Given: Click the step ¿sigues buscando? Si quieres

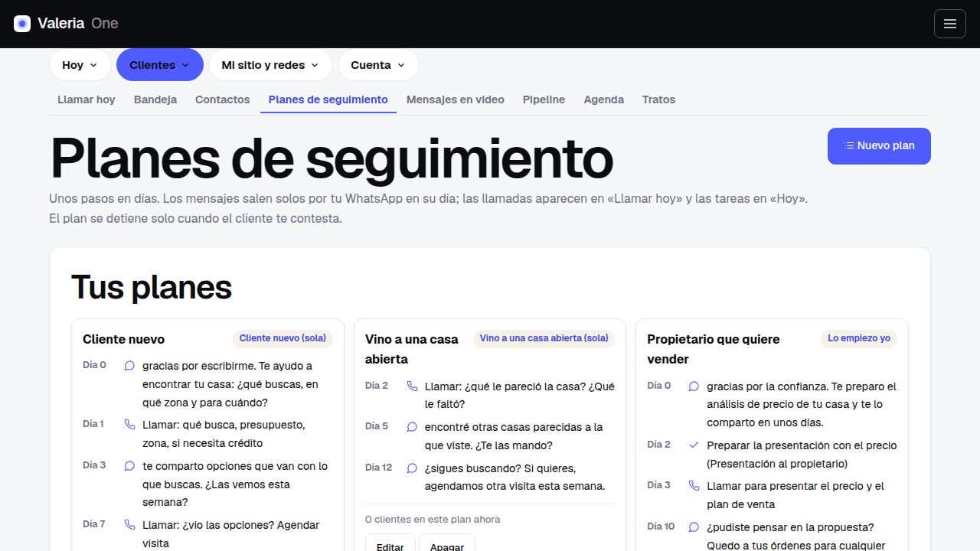Looking at the screenshot, I should pyautogui.click(x=515, y=477).
